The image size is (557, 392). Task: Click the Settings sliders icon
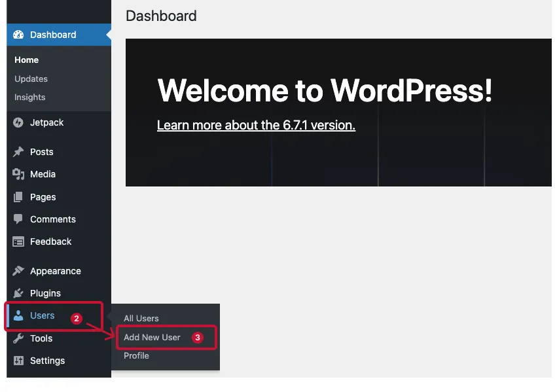pos(18,361)
